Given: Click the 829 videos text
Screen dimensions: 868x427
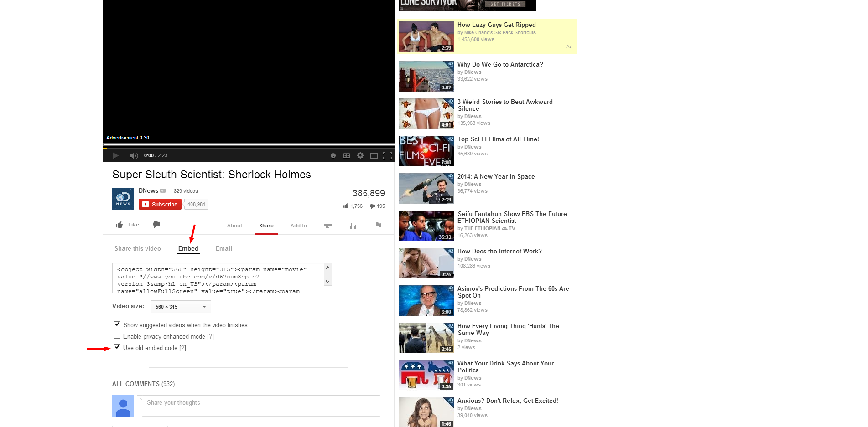Looking at the screenshot, I should pyautogui.click(x=186, y=191).
